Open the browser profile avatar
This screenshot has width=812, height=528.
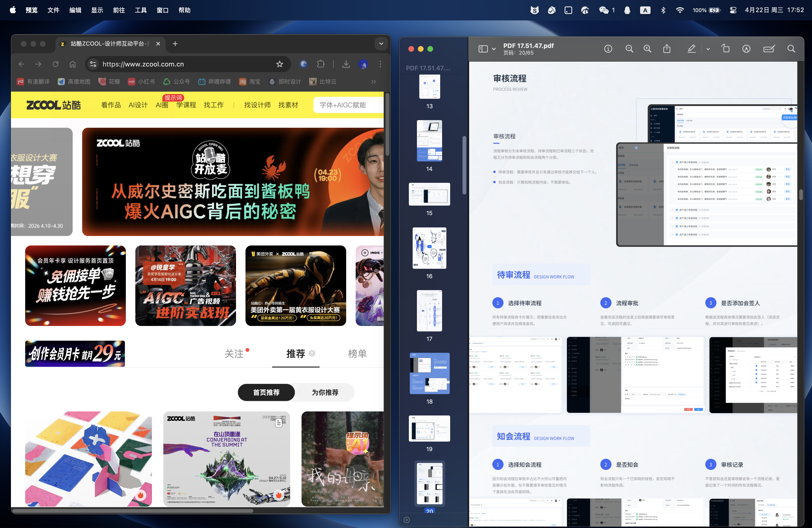[x=363, y=64]
